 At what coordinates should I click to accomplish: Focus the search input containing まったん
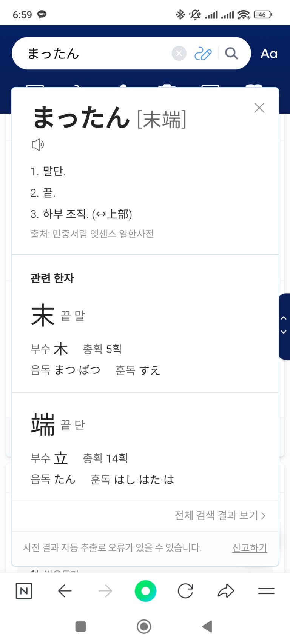click(94, 54)
